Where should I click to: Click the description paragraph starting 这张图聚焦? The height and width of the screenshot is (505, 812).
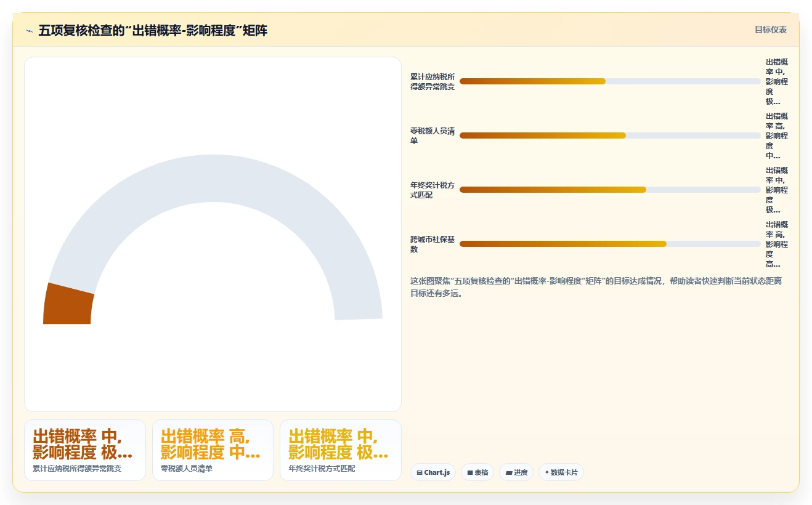tap(596, 287)
